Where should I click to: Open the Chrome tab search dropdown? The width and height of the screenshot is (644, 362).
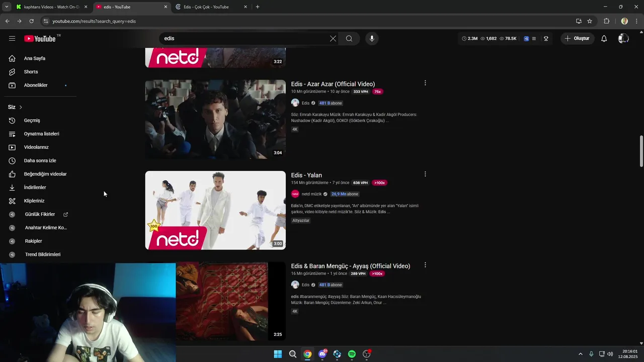(7, 7)
